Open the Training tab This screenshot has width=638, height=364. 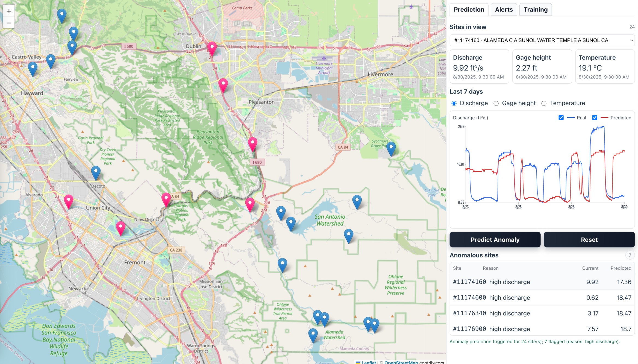click(x=535, y=10)
